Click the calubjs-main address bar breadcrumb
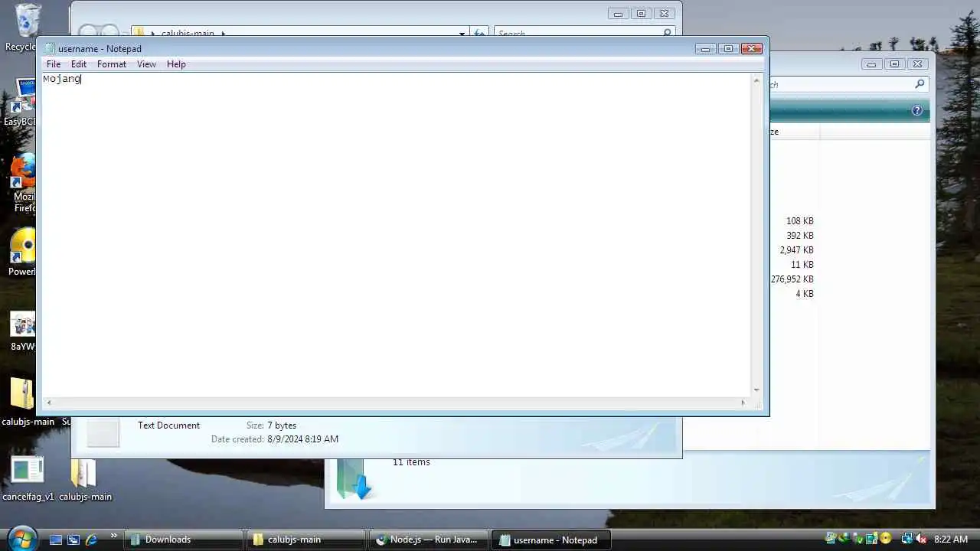 188,34
